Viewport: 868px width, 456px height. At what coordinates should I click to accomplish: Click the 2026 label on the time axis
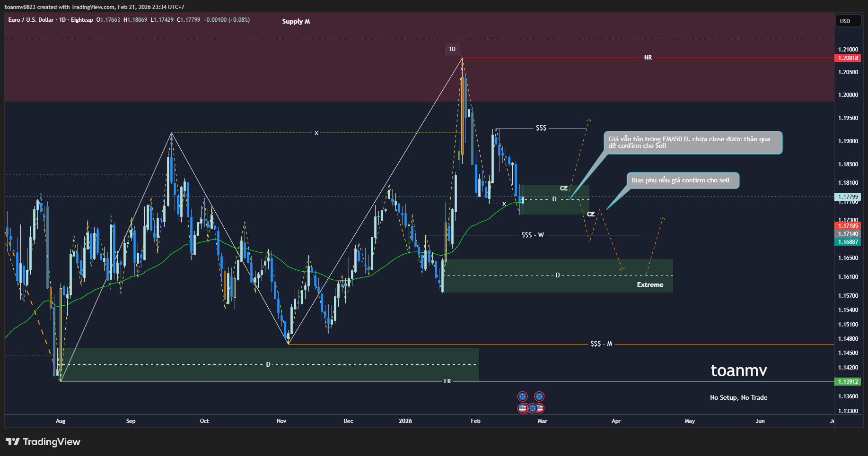(405, 421)
